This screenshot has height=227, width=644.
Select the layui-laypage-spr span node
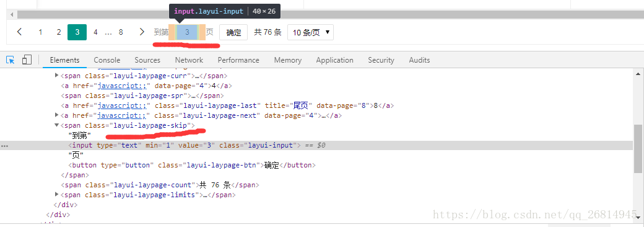click(x=142, y=96)
